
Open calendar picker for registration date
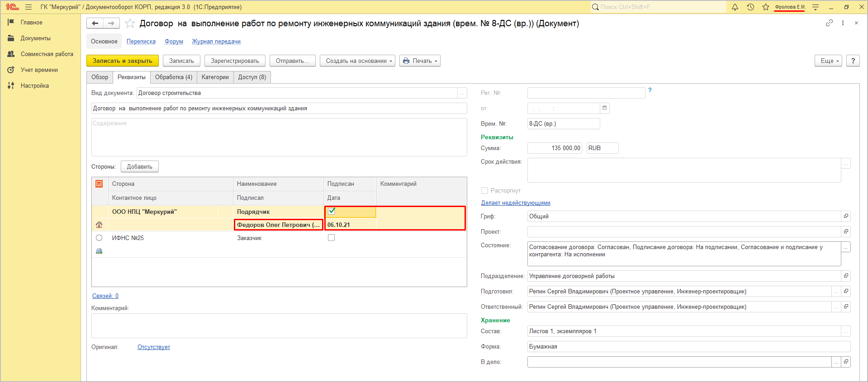coord(604,108)
